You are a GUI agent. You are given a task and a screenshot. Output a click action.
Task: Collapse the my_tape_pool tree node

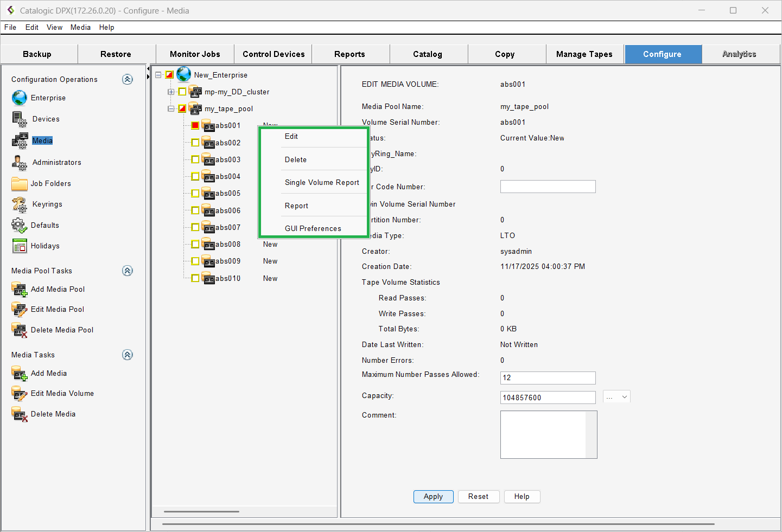point(171,108)
